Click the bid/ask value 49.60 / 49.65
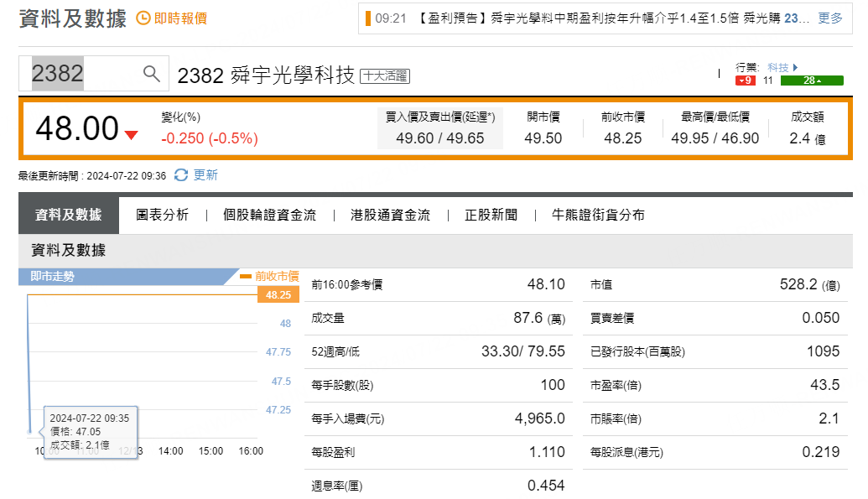Viewport: 868px width, 499px height. (x=440, y=138)
